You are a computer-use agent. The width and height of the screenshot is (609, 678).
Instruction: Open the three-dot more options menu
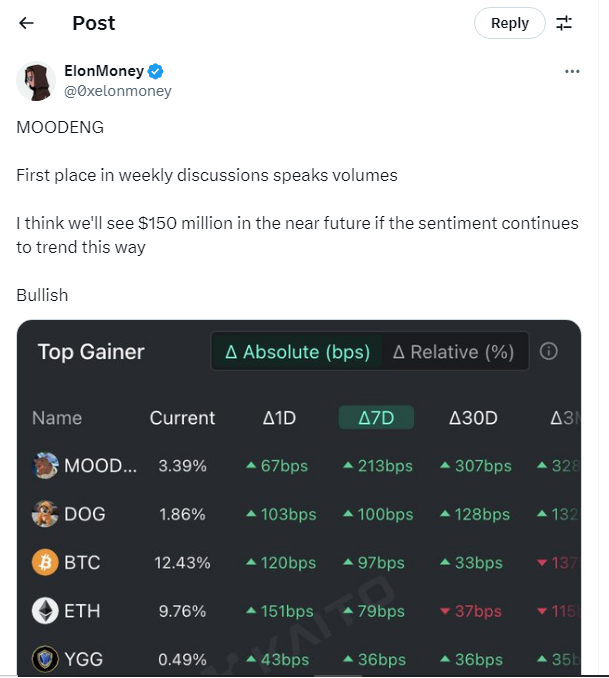pos(572,72)
